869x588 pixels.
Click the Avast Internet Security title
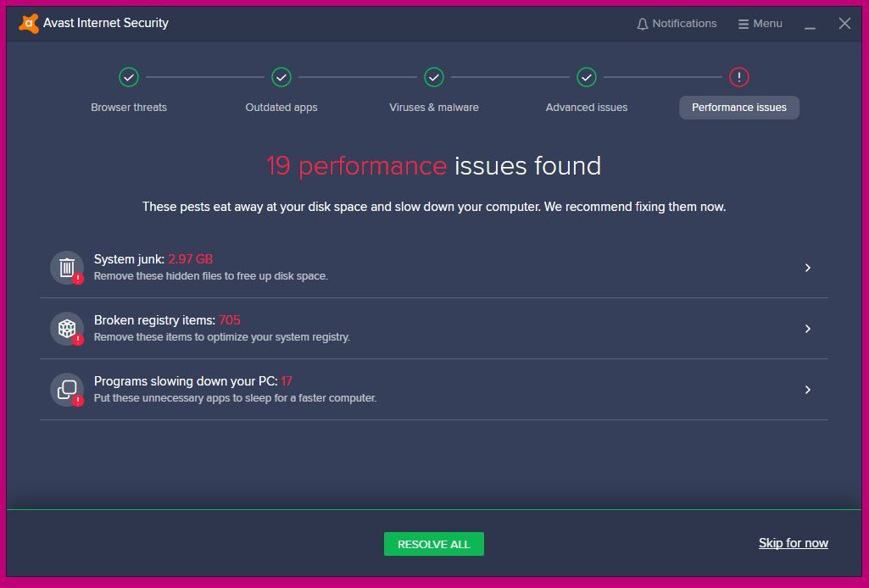click(106, 23)
